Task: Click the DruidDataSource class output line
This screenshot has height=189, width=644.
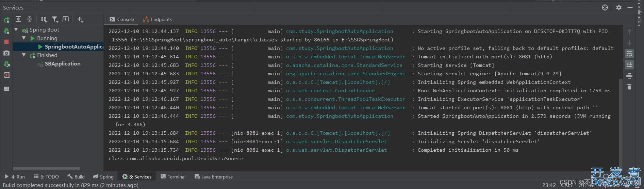Action: point(176,158)
